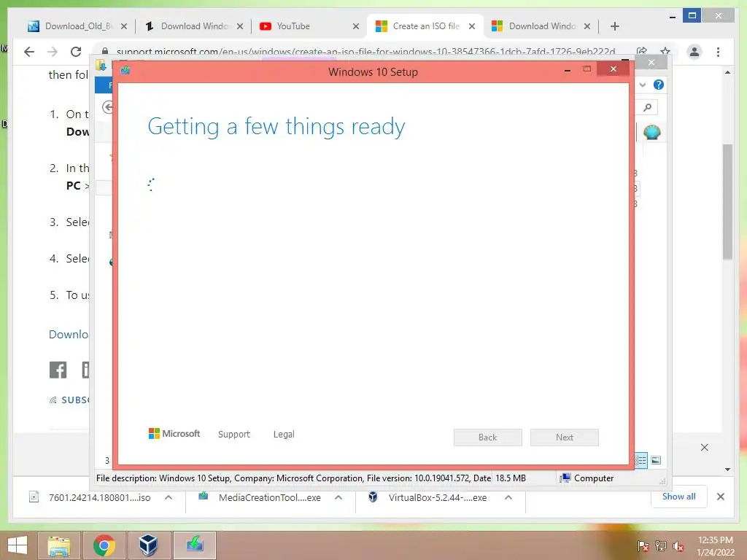The height and width of the screenshot is (560, 747).
Task: Close the Download_Old_B tab
Action: point(124,26)
